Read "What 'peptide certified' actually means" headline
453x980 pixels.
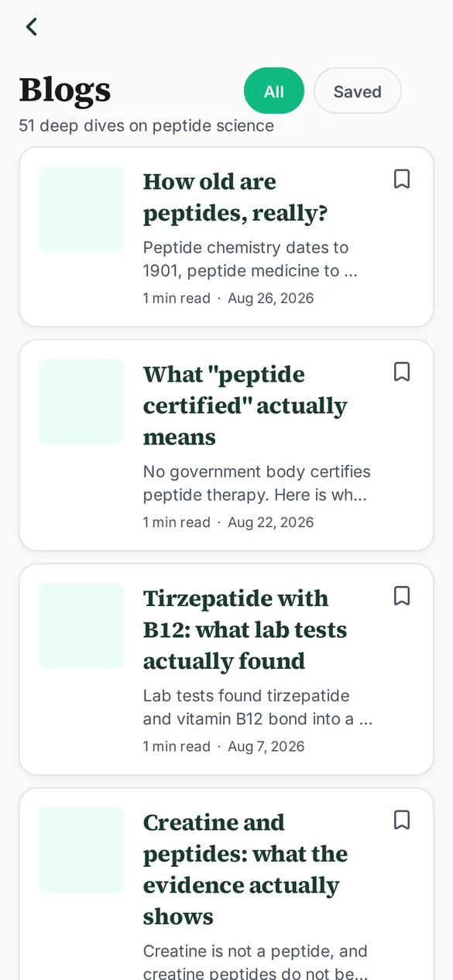click(x=245, y=406)
